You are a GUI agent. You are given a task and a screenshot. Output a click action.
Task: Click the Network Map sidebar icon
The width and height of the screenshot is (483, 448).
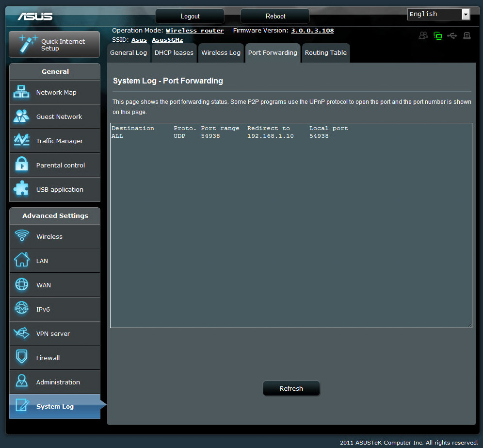21,92
